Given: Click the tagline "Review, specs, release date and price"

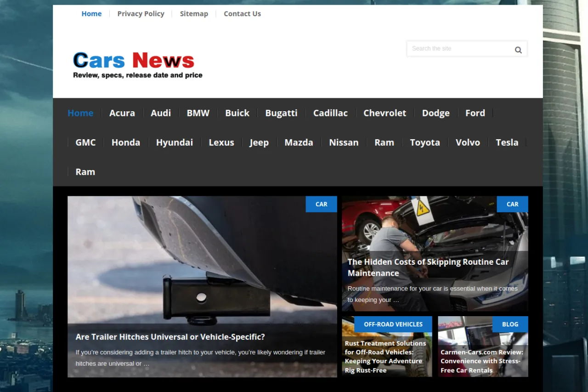Looking at the screenshot, I should (x=138, y=75).
